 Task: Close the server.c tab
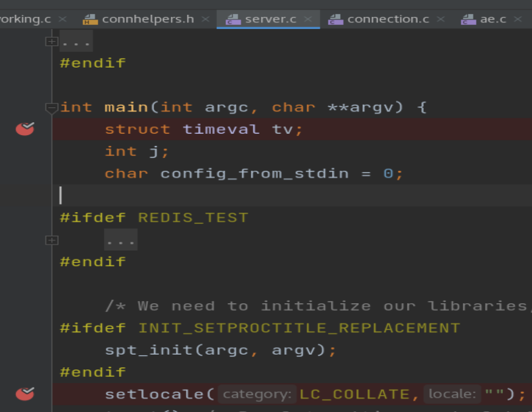(308, 19)
